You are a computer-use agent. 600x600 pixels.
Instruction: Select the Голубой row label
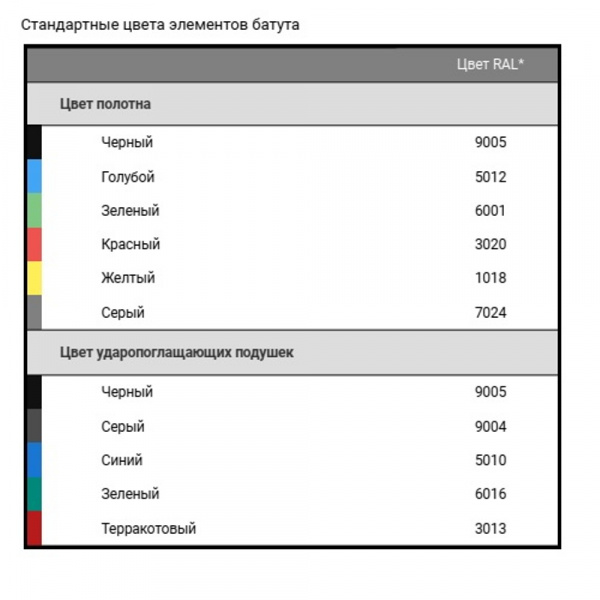coord(128,177)
